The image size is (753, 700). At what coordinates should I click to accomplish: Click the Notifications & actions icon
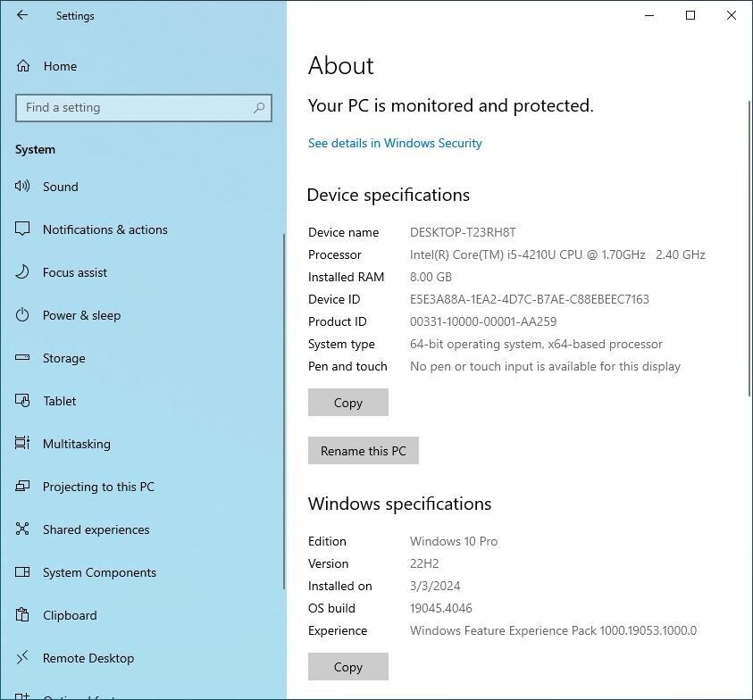(x=22, y=229)
